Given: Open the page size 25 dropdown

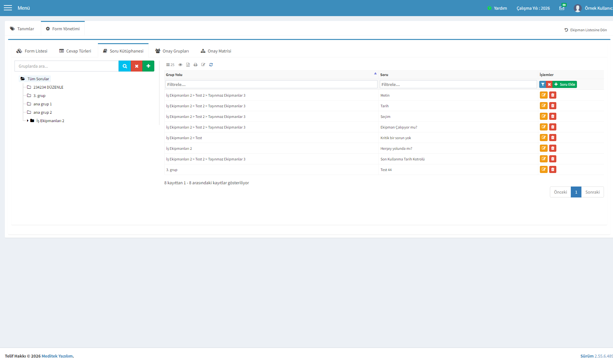Looking at the screenshot, I should click(170, 65).
